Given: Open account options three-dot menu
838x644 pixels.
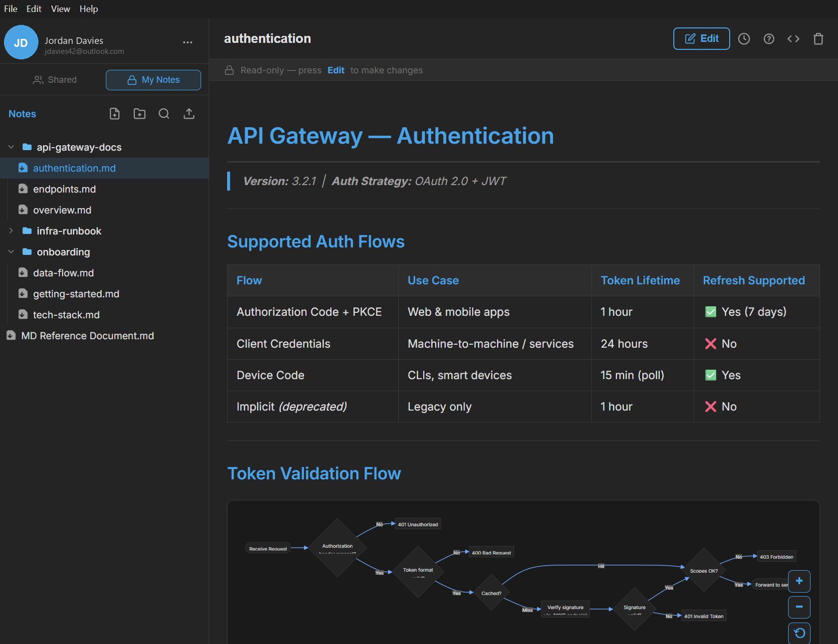Looking at the screenshot, I should (x=188, y=42).
